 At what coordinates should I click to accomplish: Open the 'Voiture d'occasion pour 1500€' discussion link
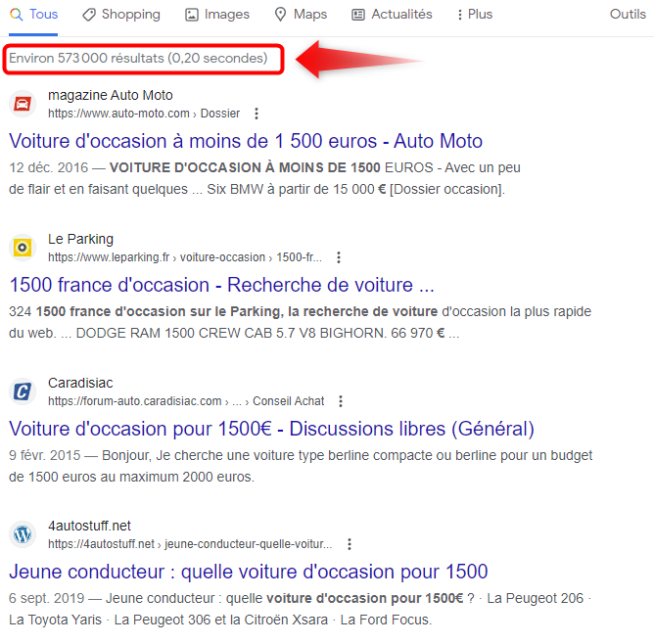point(271,429)
